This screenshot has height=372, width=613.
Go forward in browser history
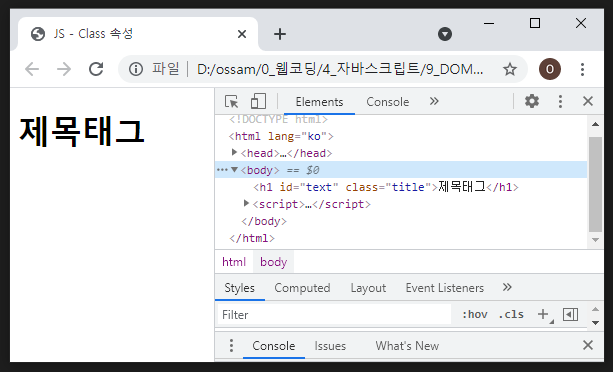pyautogui.click(x=64, y=69)
